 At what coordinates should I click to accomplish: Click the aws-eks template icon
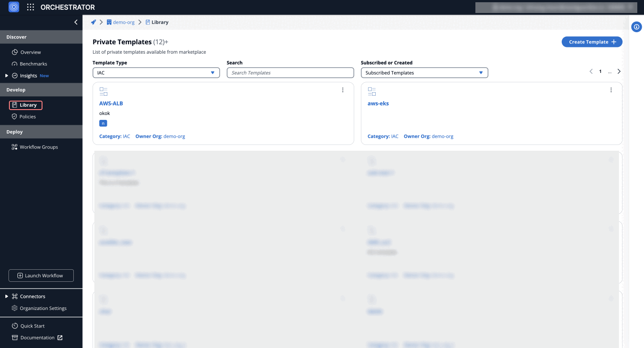coord(372,92)
